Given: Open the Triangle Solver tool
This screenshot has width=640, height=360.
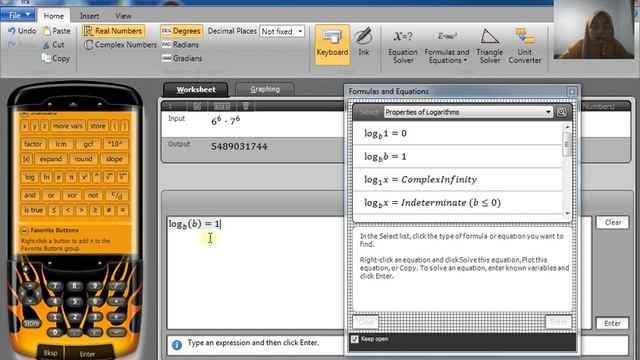Looking at the screenshot, I should tap(489, 46).
